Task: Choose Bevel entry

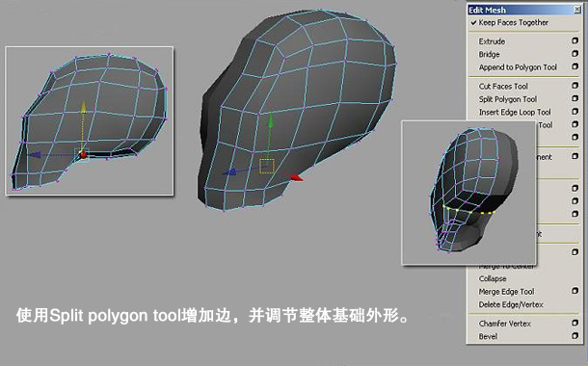Action: 488,336
